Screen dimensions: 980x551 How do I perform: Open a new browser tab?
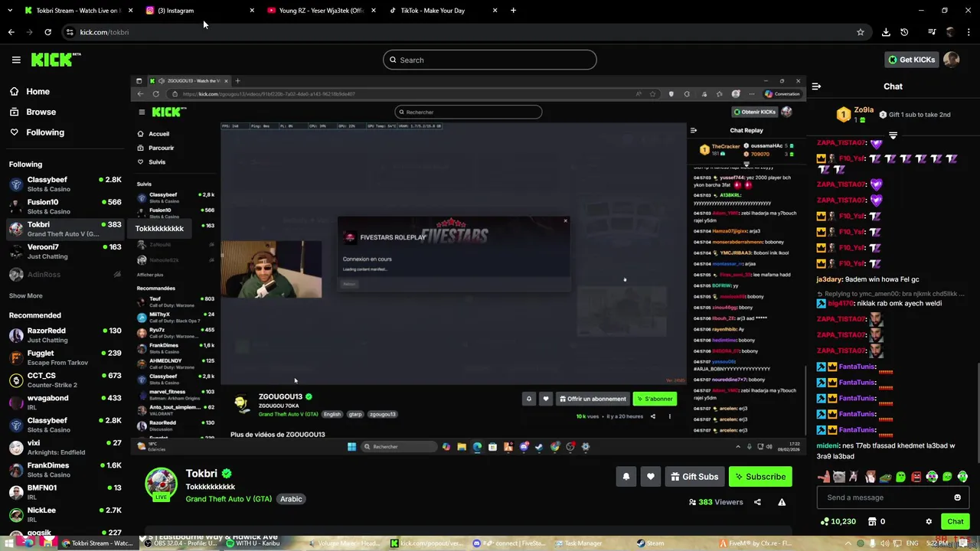(x=513, y=11)
